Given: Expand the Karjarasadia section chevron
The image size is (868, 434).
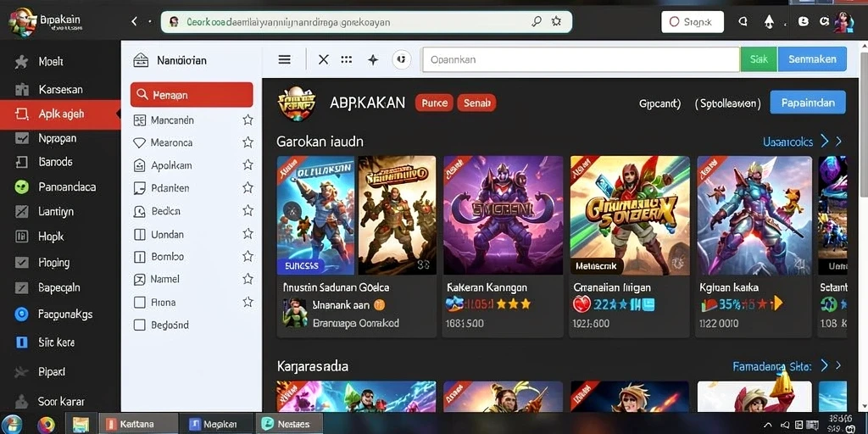Looking at the screenshot, I should (x=825, y=365).
